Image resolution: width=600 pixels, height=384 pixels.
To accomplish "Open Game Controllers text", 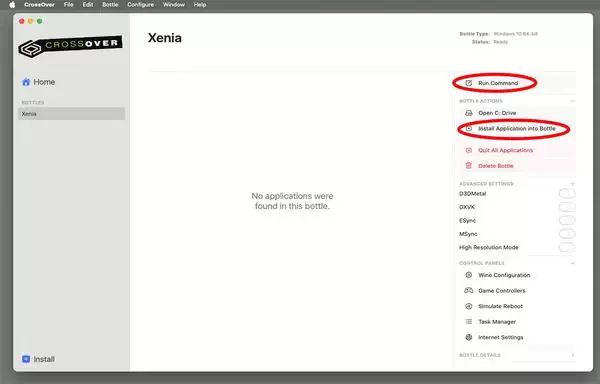I will coord(502,291).
